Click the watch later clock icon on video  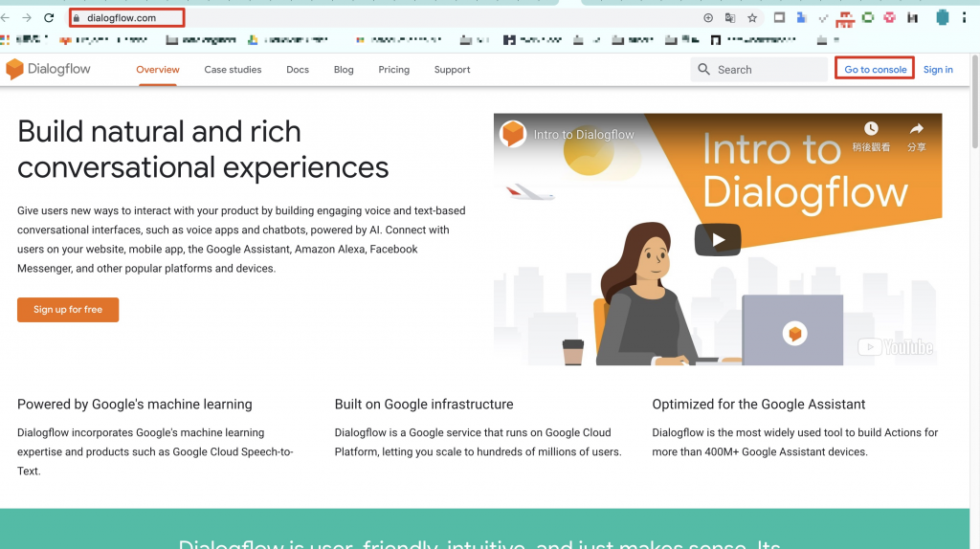coord(871,129)
